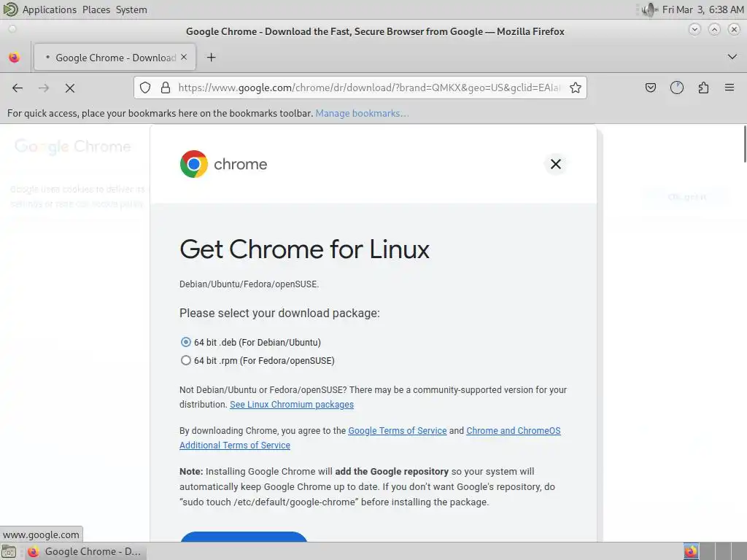Screen dimensions: 747x560
Task: Stop loading the page
Action: point(70,88)
